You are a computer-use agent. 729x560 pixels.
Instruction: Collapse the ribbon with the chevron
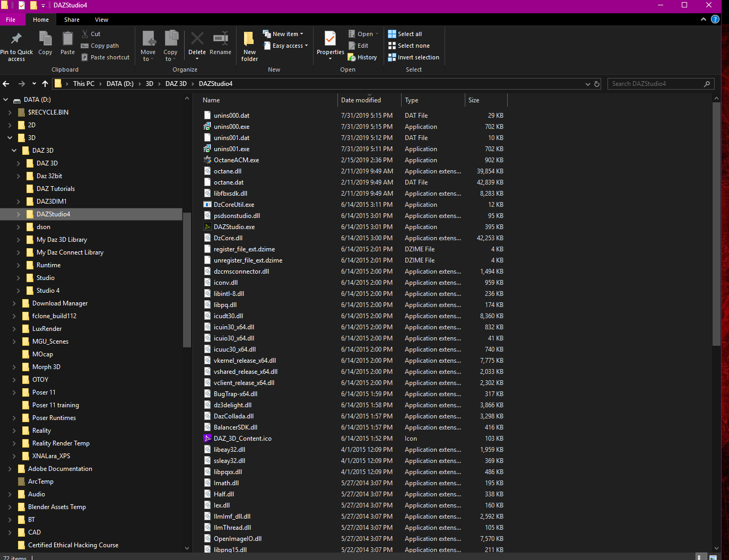(704, 19)
